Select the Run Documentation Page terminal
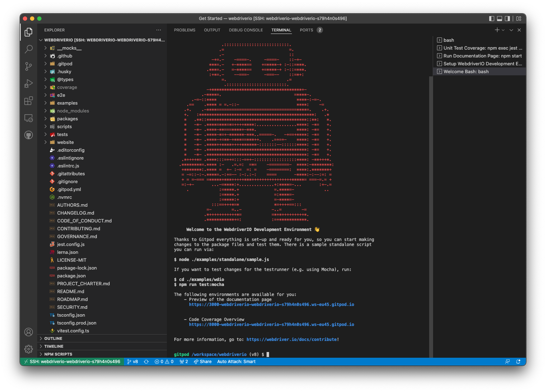This screenshot has height=392, width=546. pyautogui.click(x=479, y=56)
